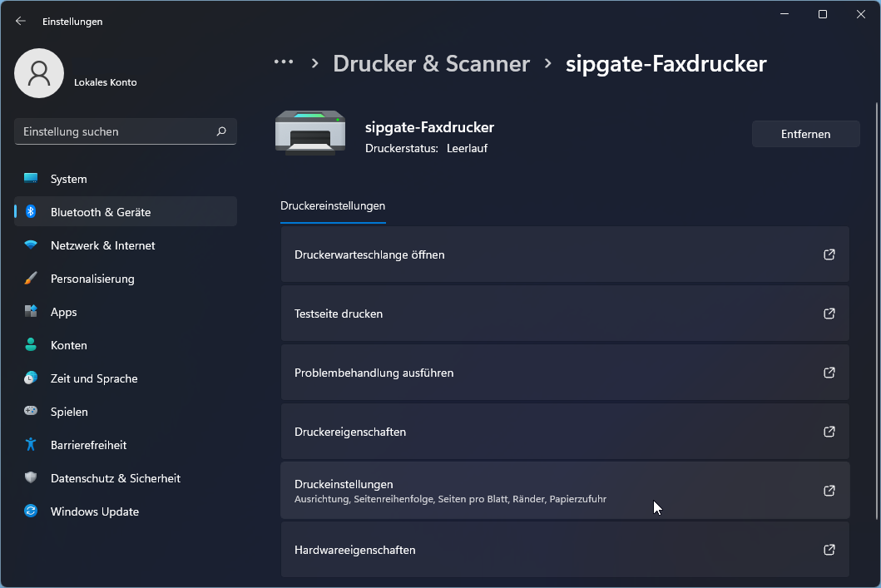Viewport: 881px width, 588px height.
Task: Open Netzwerk & Internet settings
Action: point(102,245)
